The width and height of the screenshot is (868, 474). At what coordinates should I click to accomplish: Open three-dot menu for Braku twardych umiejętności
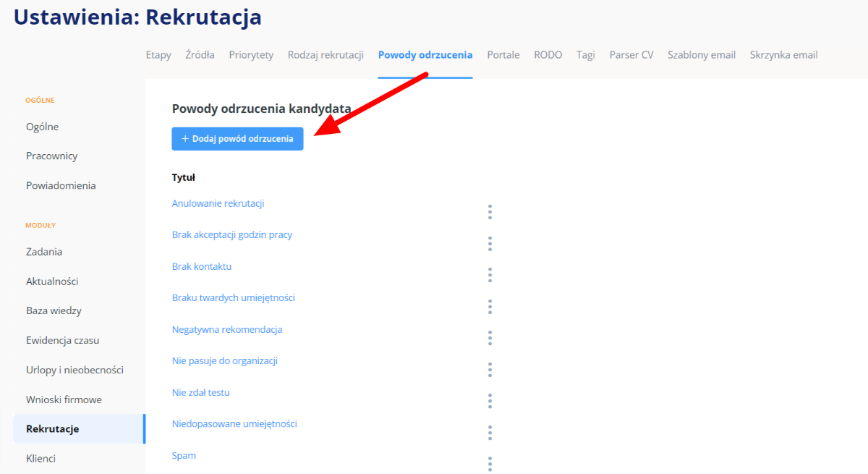(x=490, y=307)
